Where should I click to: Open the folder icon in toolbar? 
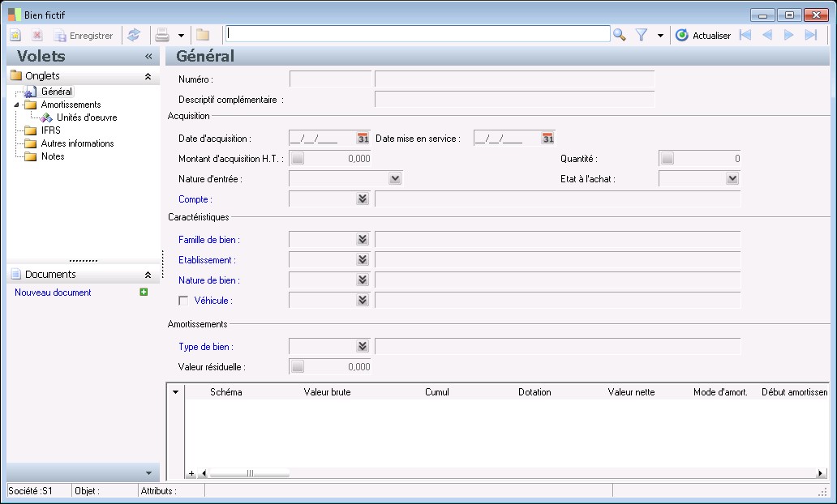pos(203,36)
